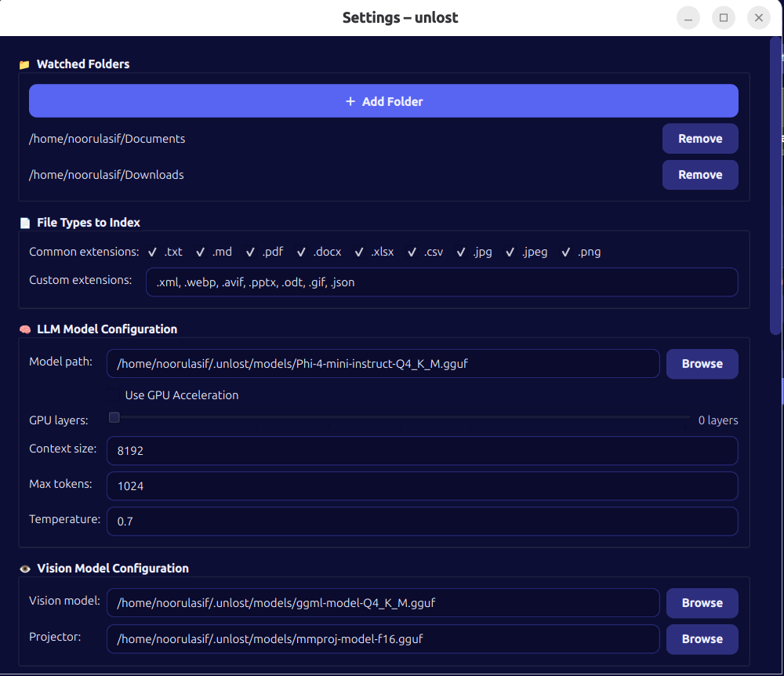
Task: Click the Projector path field
Action: click(383, 639)
